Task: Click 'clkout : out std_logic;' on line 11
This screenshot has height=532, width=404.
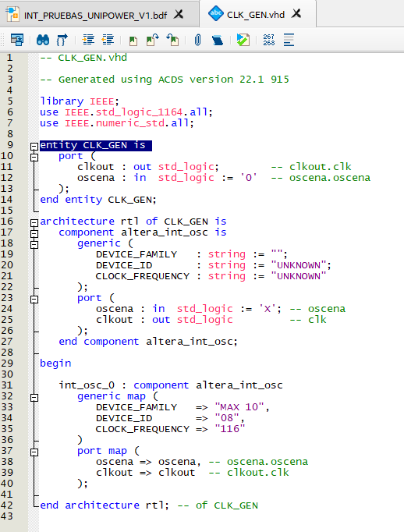Action: pos(148,167)
